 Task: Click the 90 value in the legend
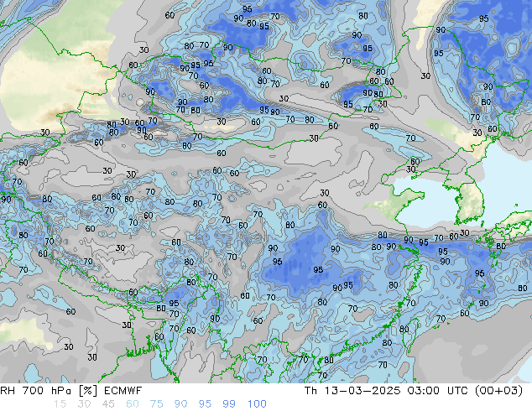click(x=180, y=404)
